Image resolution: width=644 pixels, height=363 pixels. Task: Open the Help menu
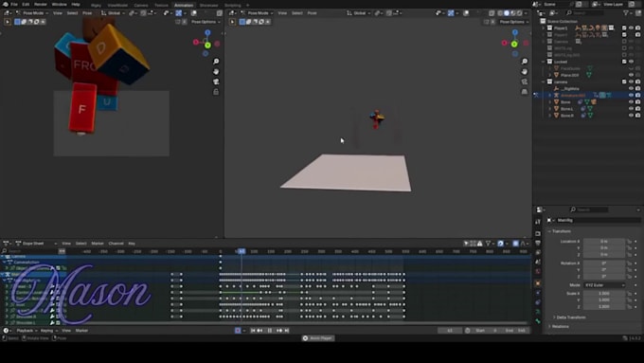click(76, 4)
